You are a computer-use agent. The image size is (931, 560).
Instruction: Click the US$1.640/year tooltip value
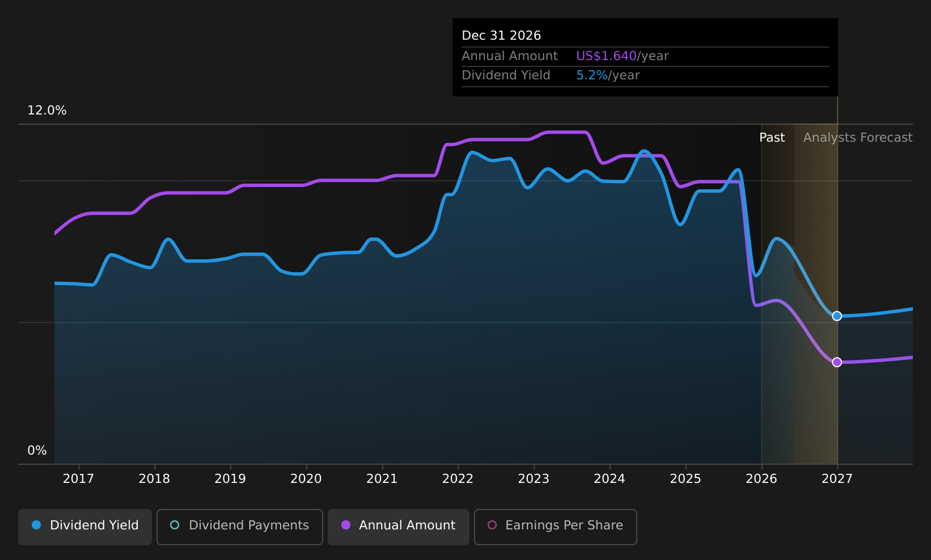(623, 56)
